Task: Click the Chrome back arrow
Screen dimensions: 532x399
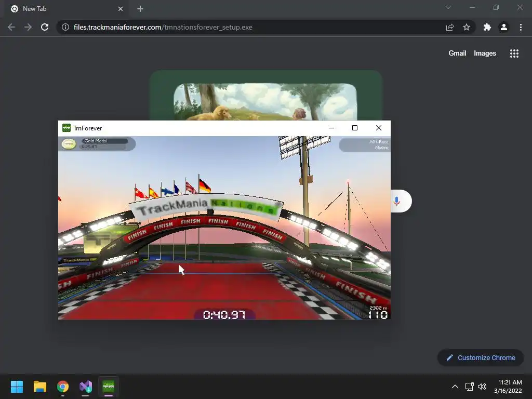Action: 11,27
